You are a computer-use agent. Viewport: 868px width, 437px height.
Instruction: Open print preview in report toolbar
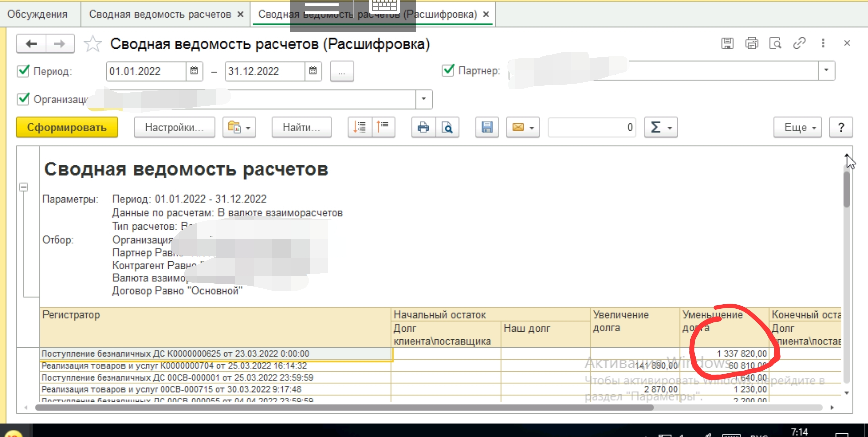[447, 127]
